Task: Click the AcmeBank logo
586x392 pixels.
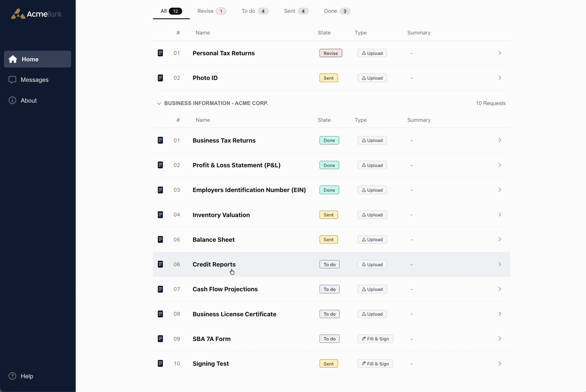Action: click(x=36, y=14)
